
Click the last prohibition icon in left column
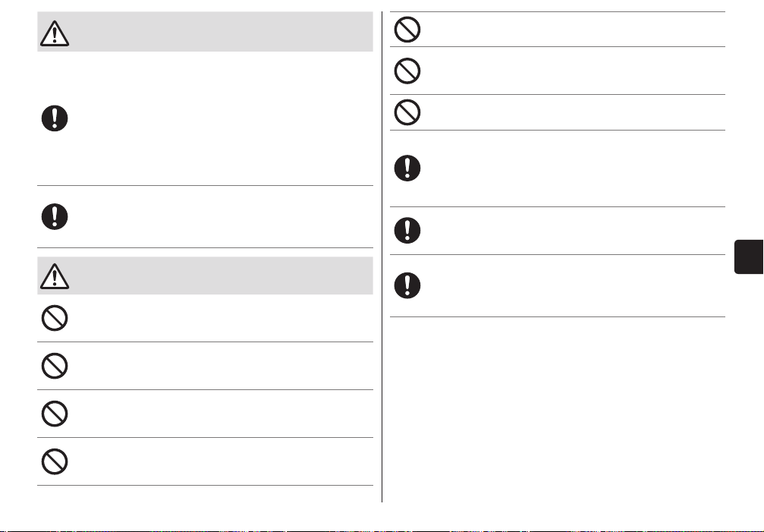coord(55,461)
